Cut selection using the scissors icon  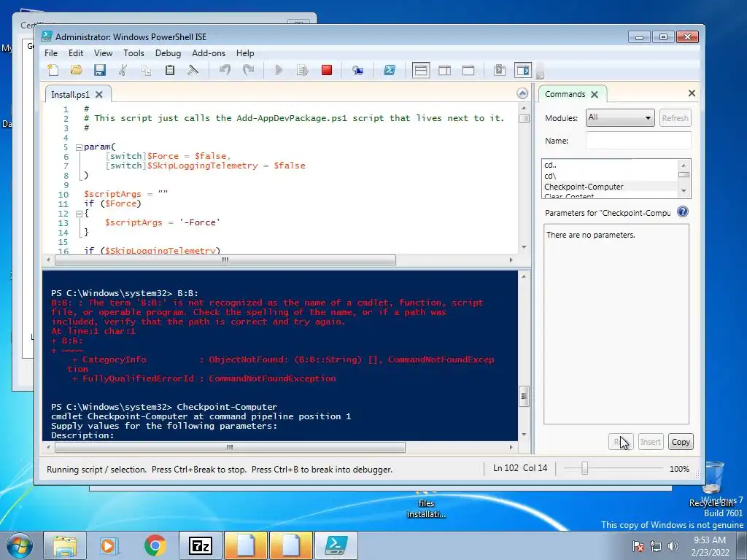coord(123,71)
